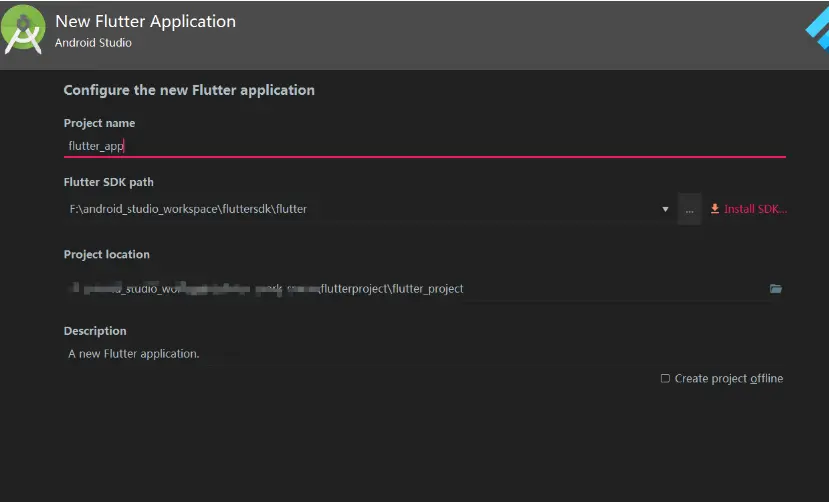
Task: Click the ellipsis browse button for SDK path
Action: [689, 209]
